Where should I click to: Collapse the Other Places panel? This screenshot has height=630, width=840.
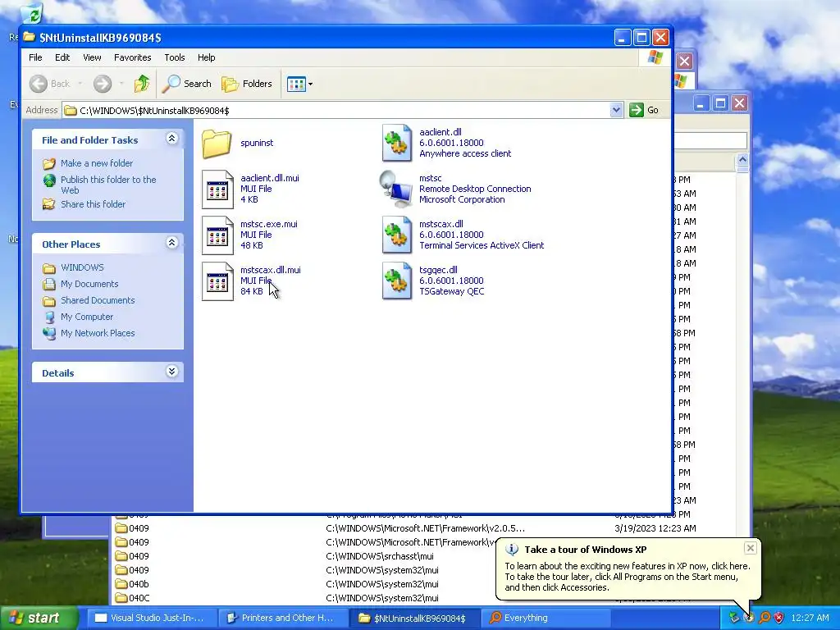point(171,243)
